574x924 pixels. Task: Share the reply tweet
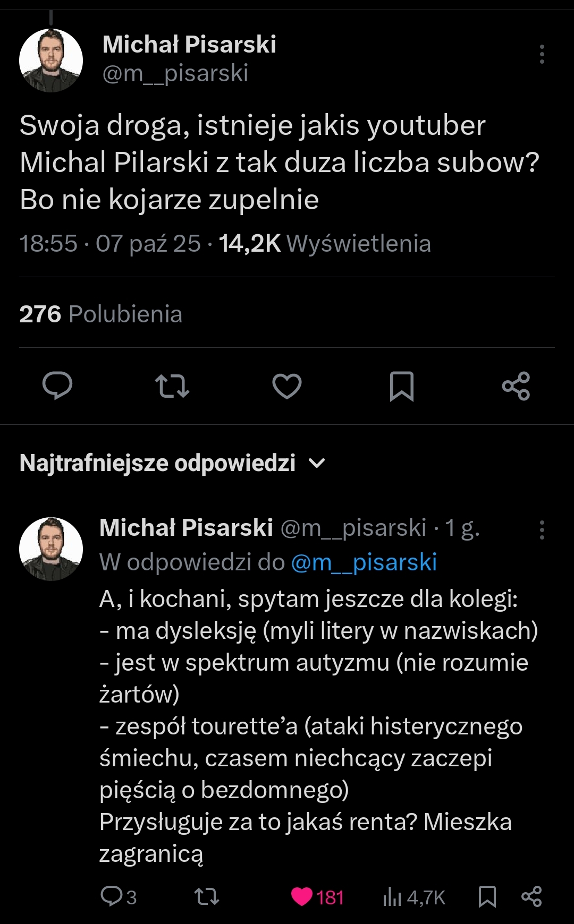click(x=531, y=896)
